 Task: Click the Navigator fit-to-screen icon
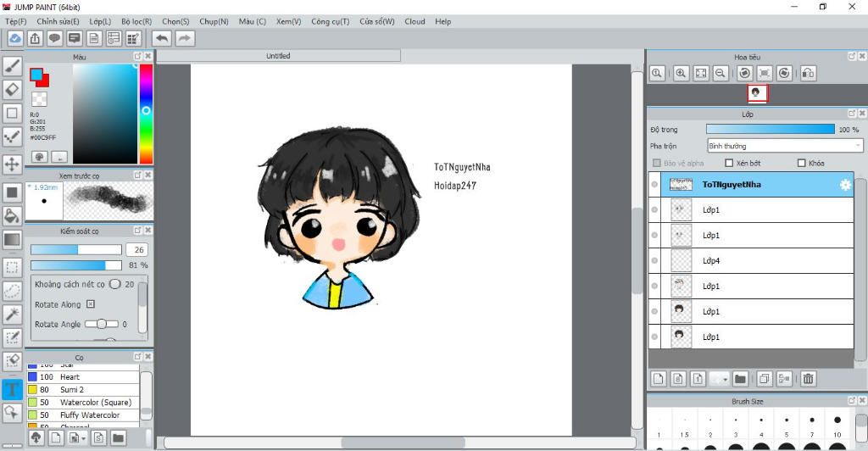tap(701, 73)
